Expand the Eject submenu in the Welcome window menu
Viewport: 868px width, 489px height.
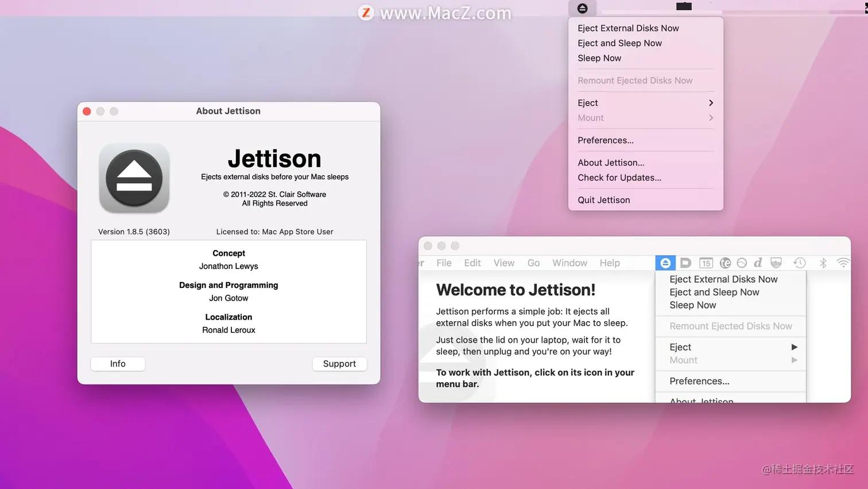731,347
